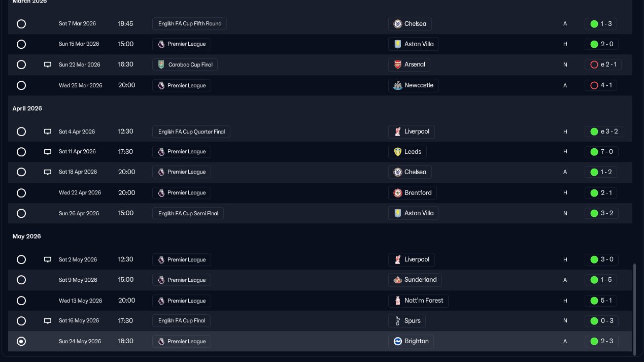The image size is (644, 362).
Task: Click the Brentford crest icon
Action: (x=398, y=193)
